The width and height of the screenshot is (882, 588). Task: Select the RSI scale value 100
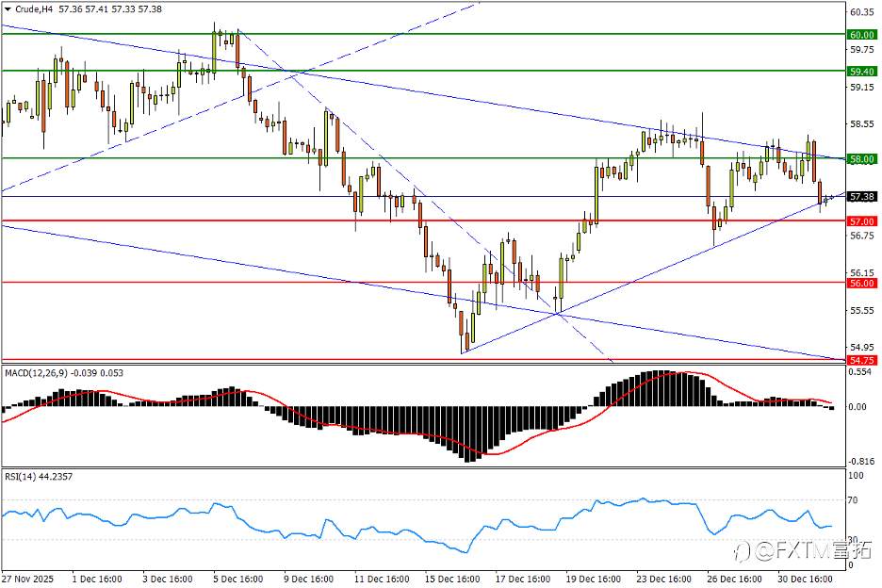pyautogui.click(x=855, y=476)
